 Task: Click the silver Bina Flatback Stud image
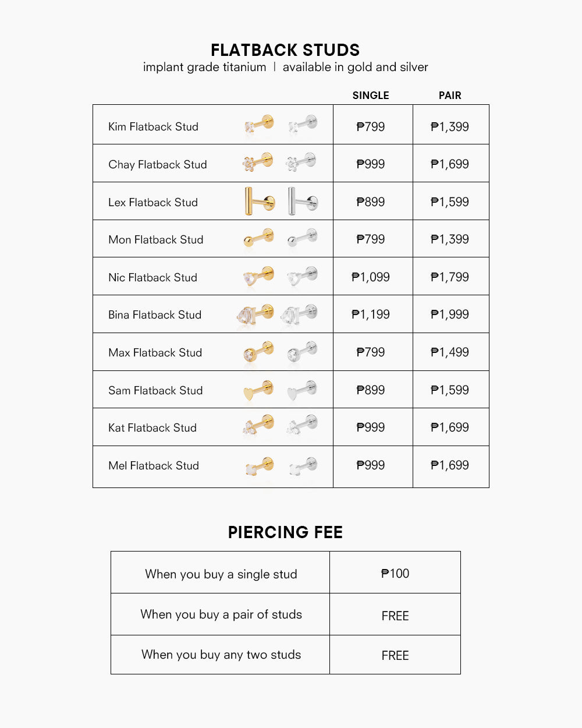[x=299, y=314]
